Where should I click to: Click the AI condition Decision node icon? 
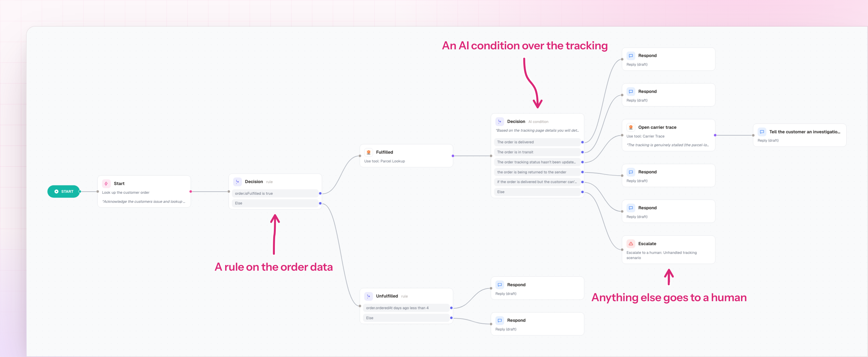[499, 122]
